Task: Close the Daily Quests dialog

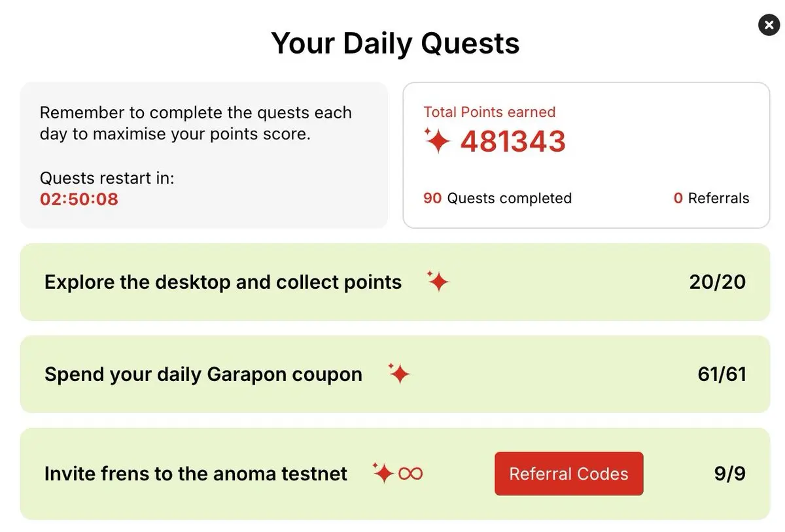Action: tap(768, 25)
